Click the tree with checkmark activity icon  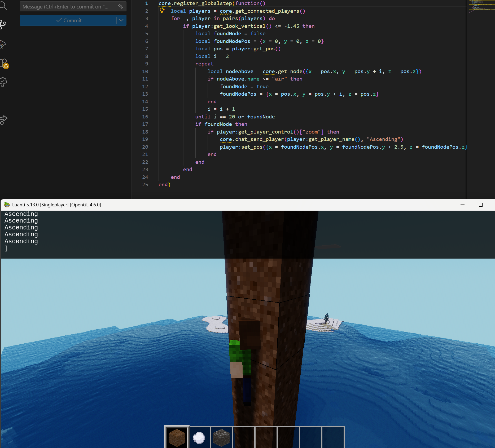click(x=3, y=82)
